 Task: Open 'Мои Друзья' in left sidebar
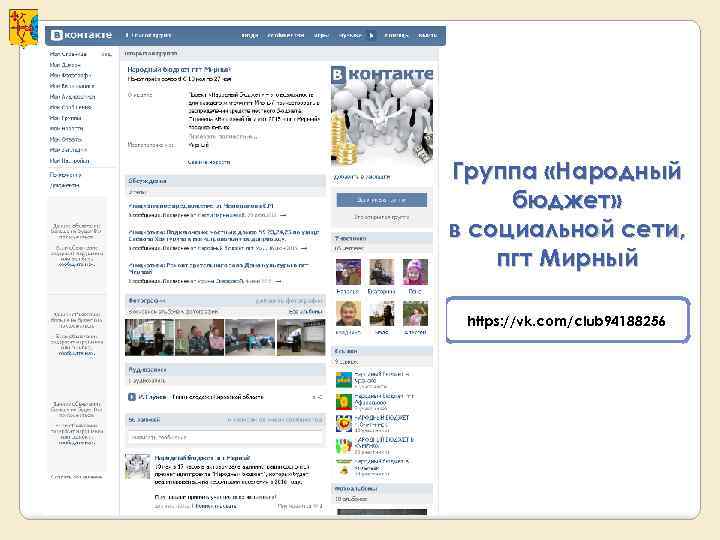[65, 65]
